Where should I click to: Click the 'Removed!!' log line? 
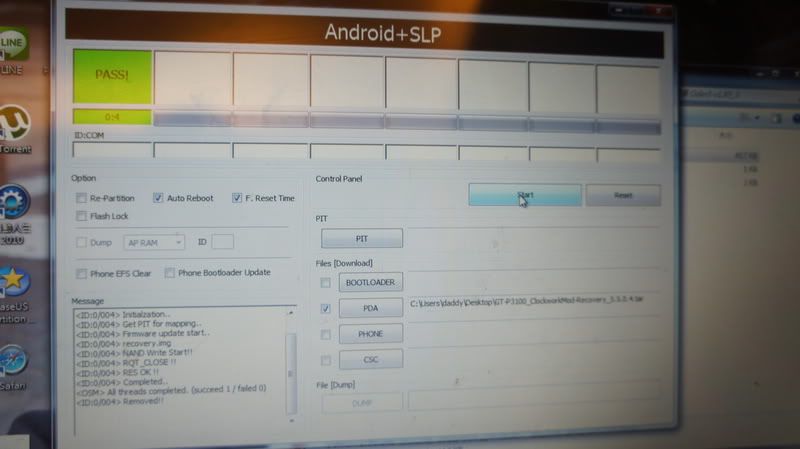click(x=120, y=402)
